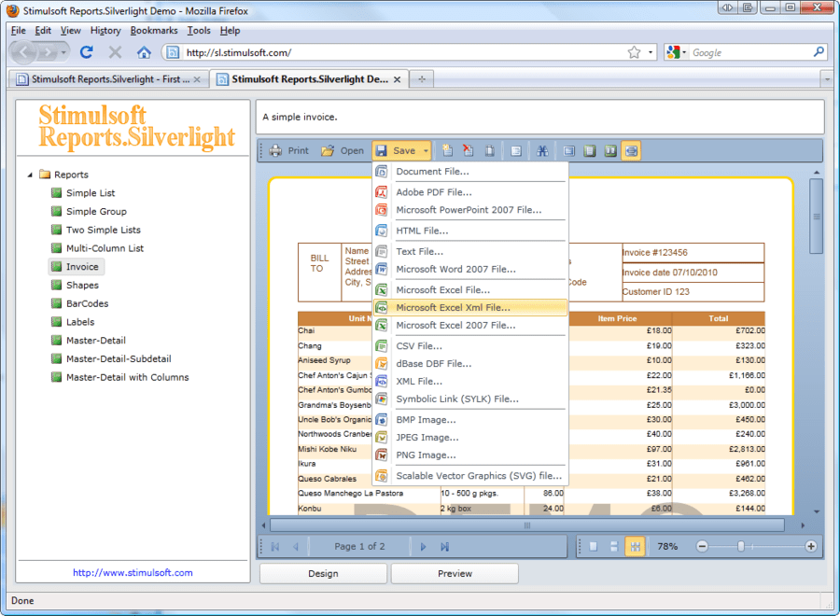The image size is (840, 616).
Task: Go to previous page button
Action: pos(296,546)
